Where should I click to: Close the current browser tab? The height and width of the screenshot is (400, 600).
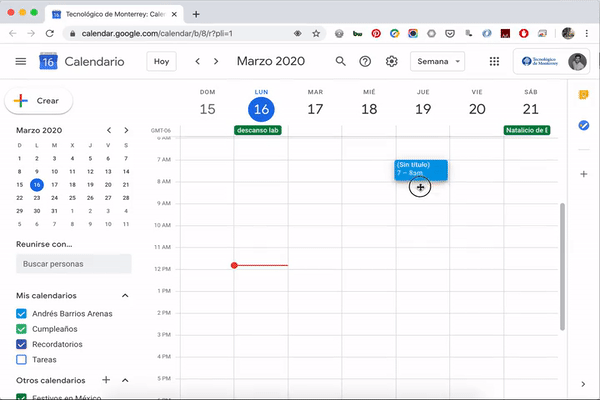[174, 14]
